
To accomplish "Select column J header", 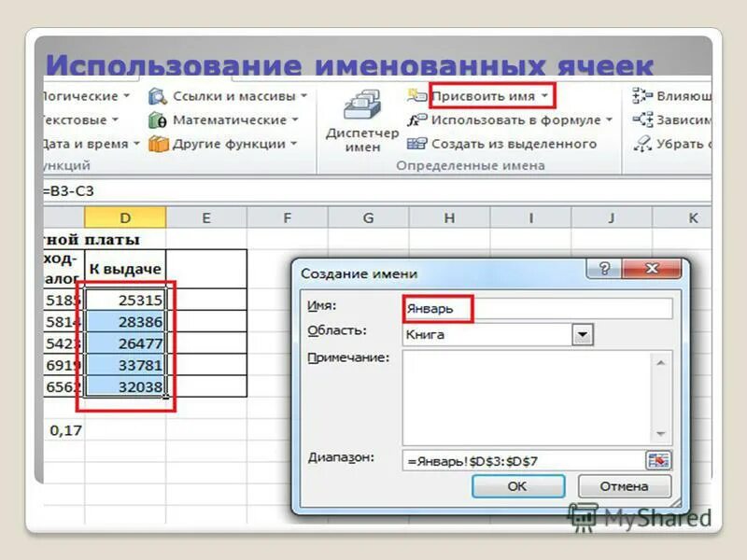I will point(612,217).
